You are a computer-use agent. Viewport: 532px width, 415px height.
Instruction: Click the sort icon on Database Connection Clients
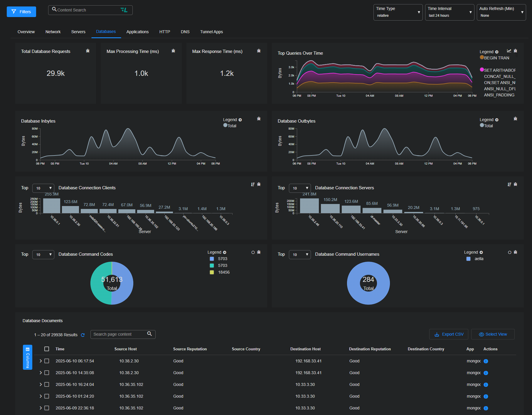252,184
